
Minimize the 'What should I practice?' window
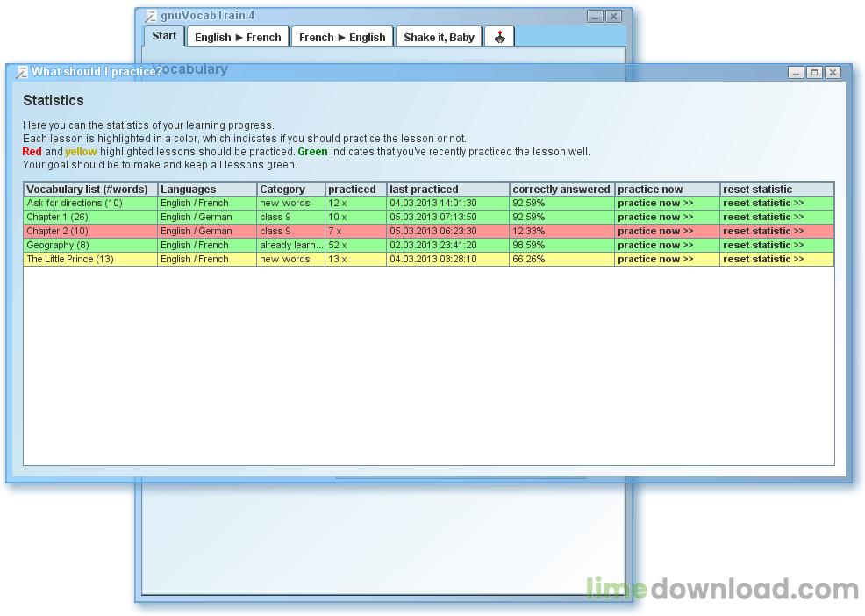point(796,73)
